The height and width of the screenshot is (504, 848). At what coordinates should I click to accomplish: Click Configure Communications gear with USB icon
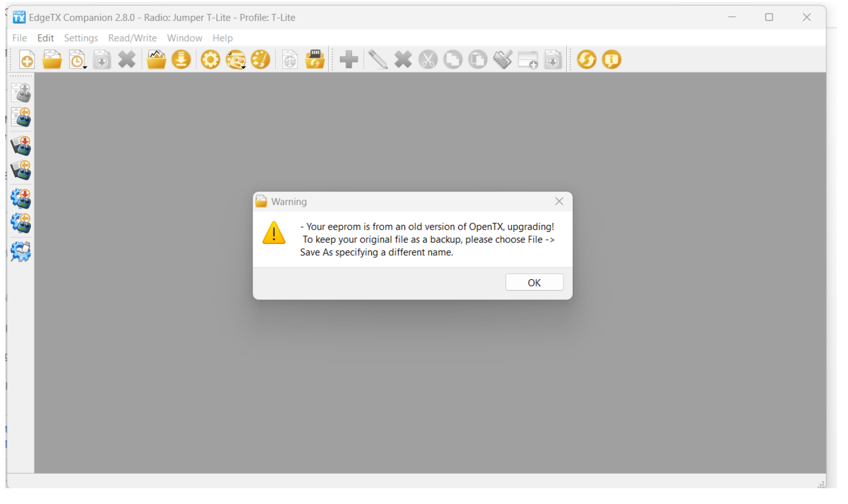click(21, 251)
